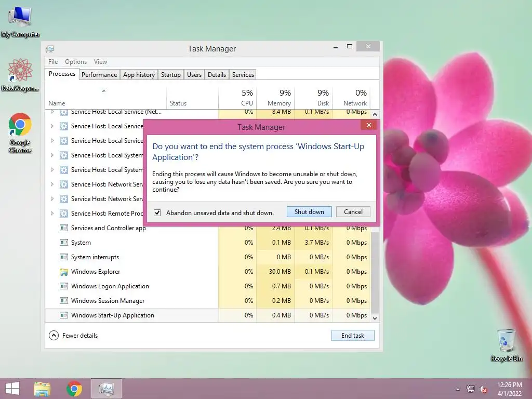Image resolution: width=532 pixels, height=399 pixels.
Task: Open My Computer desktop icon
Action: [x=20, y=22]
